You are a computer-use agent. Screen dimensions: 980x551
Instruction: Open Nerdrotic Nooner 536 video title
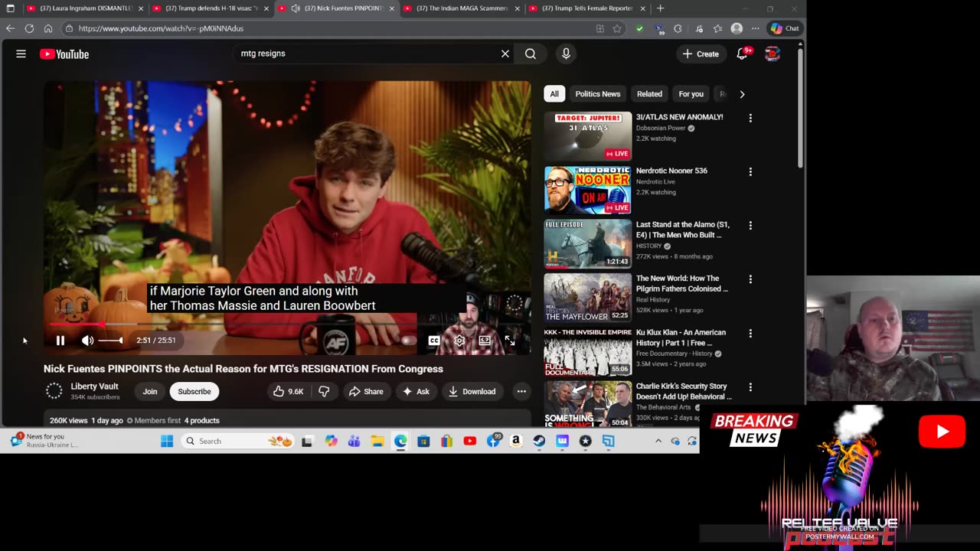[x=671, y=171]
